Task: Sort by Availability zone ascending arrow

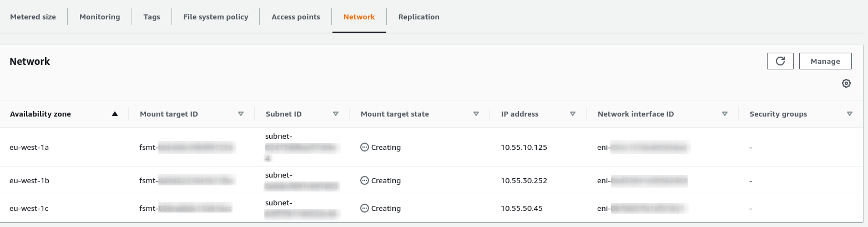Action: click(x=115, y=114)
